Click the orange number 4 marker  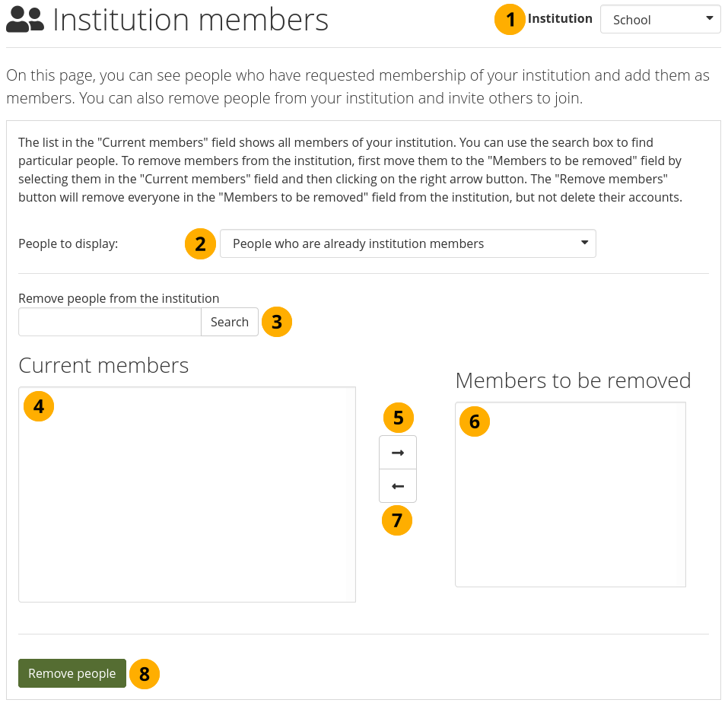pyautogui.click(x=39, y=407)
